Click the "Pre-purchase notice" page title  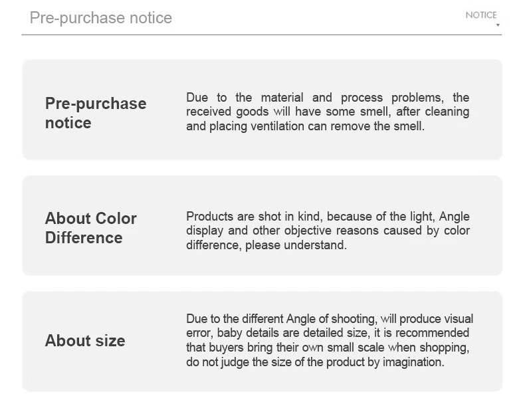click(101, 18)
